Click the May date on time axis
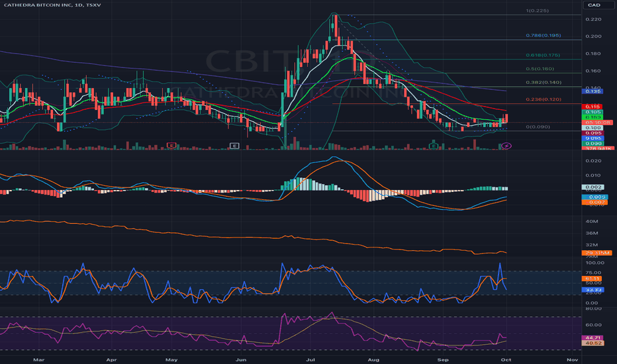This screenshot has width=617, height=364. pyautogui.click(x=171, y=359)
